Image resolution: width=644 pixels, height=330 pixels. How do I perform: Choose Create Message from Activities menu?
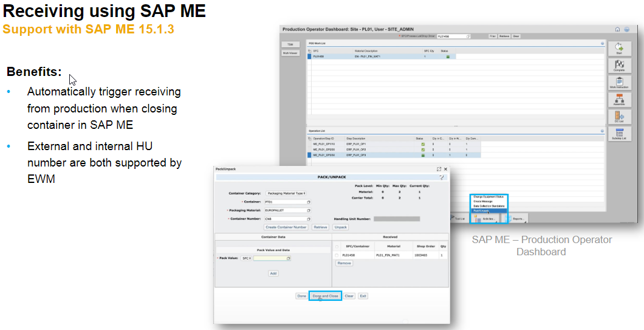point(488,201)
